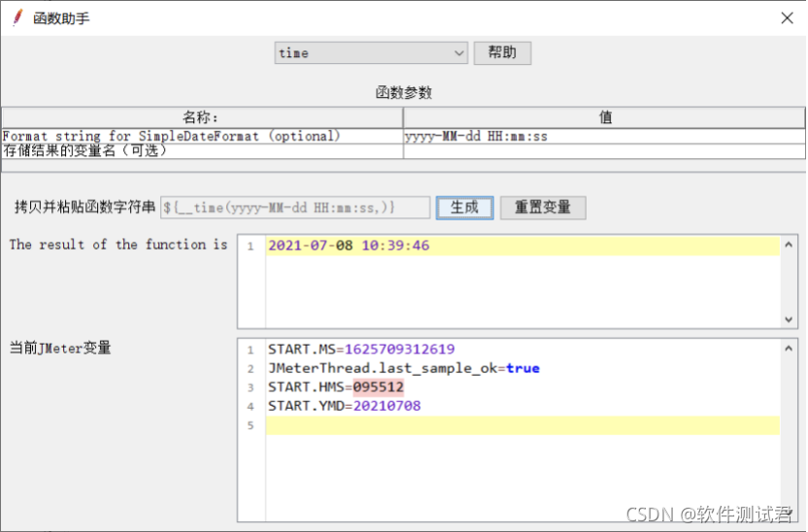Screen dimensions: 808x532
Task: Click the START.MS=1625709312619 line
Action: pyautogui.click(x=361, y=349)
